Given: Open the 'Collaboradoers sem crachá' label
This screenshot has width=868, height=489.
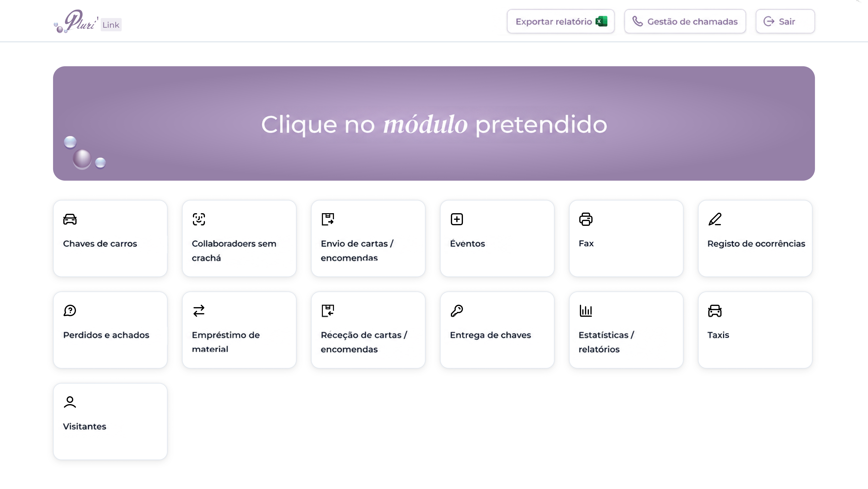Looking at the screenshot, I should (x=234, y=251).
